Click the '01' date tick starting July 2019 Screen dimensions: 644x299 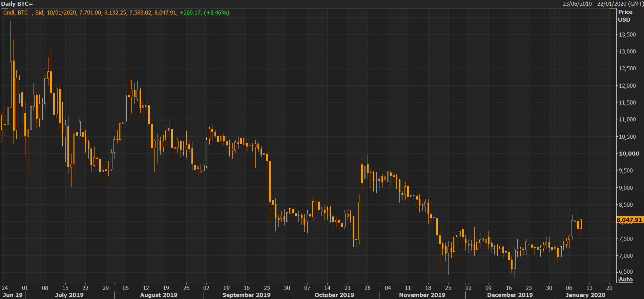[25, 288]
